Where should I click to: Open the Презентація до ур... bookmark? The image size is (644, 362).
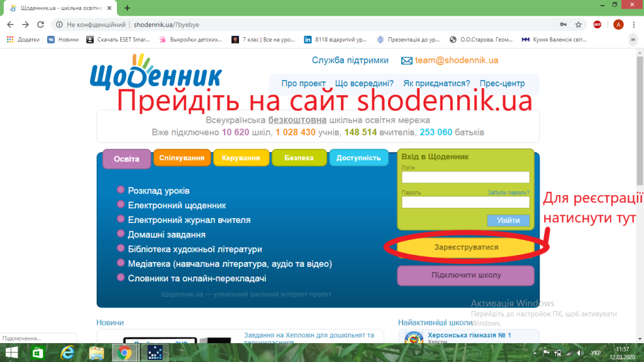point(408,40)
